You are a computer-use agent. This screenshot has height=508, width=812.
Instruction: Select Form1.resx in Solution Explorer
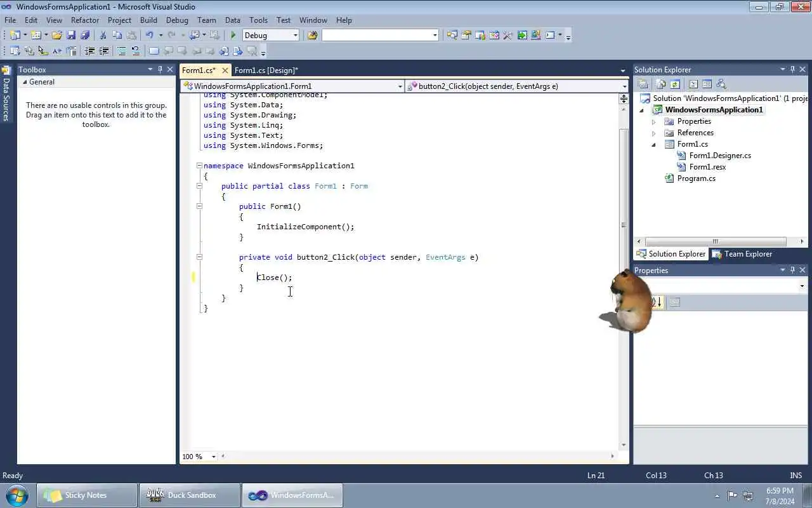coord(707,167)
